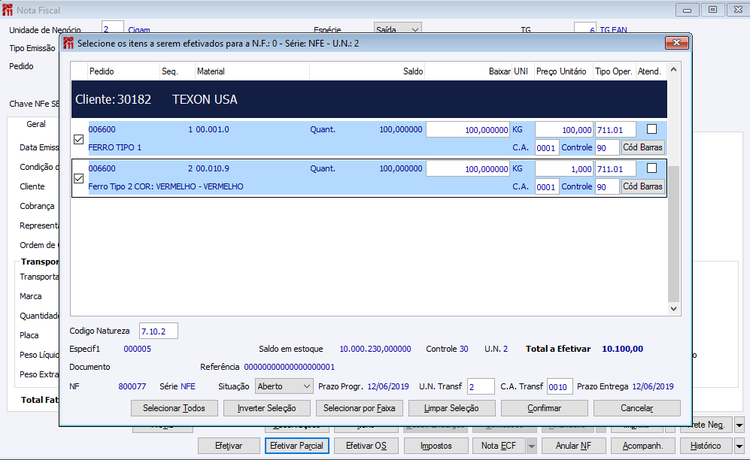This screenshot has height=460, width=750.
Task: Click scroll down arrow of items list
Action: click(x=673, y=309)
